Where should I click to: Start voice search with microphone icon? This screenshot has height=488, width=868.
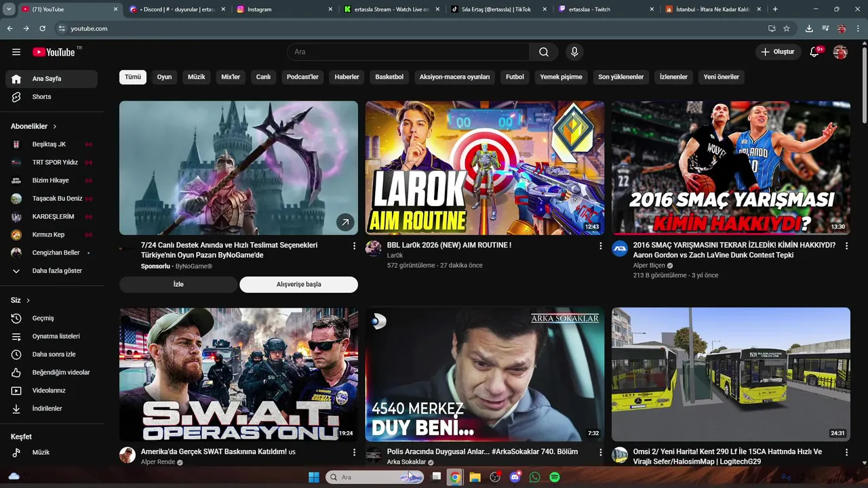pyautogui.click(x=574, y=52)
